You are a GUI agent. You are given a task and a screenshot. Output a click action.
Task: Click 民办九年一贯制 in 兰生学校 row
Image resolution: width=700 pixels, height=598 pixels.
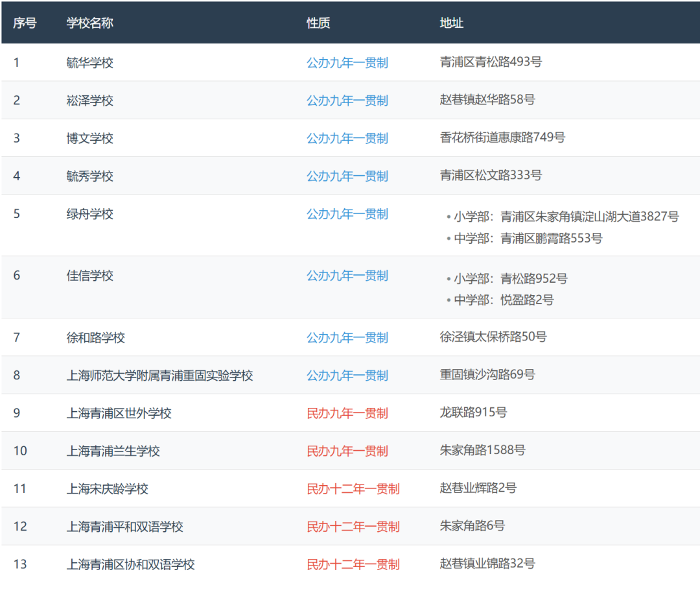coord(347,451)
